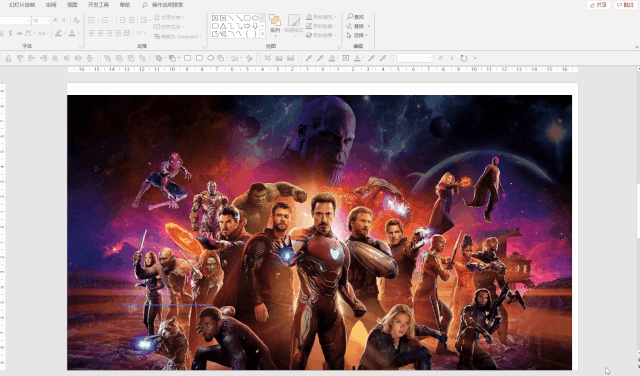The height and width of the screenshot is (376, 640).
Task: Open the 开发工具 (Developer) tab
Action: click(x=98, y=5)
